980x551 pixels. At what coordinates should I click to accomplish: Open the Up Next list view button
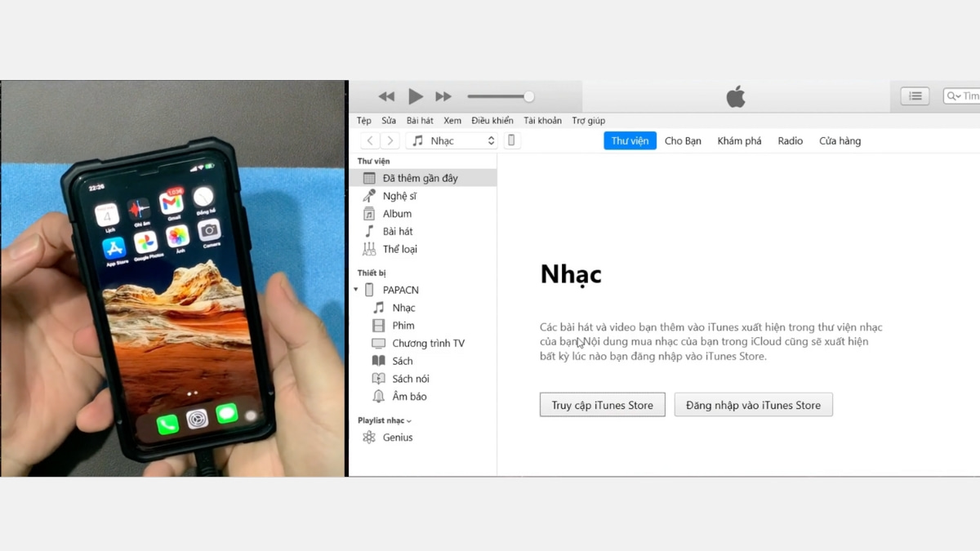point(915,96)
